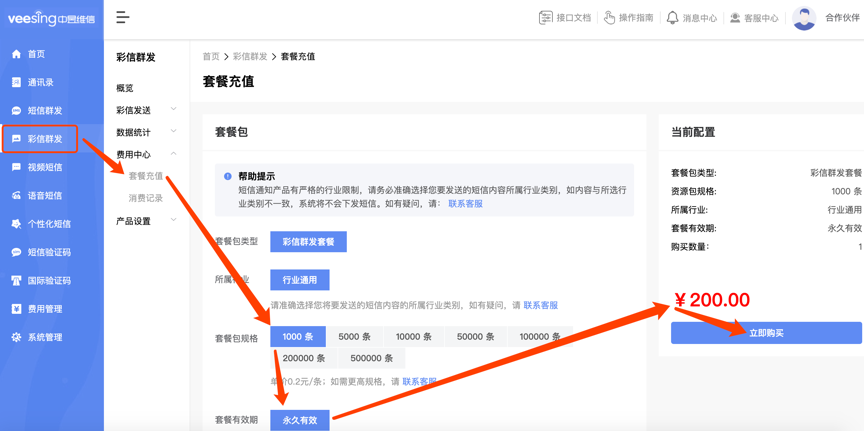Select the 行业通用 industry option
Screen dimensions: 864x431
[x=300, y=279]
